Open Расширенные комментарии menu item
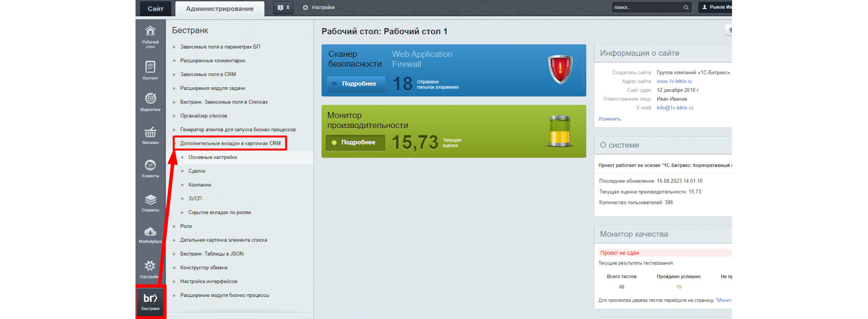868x319 pixels. click(212, 61)
